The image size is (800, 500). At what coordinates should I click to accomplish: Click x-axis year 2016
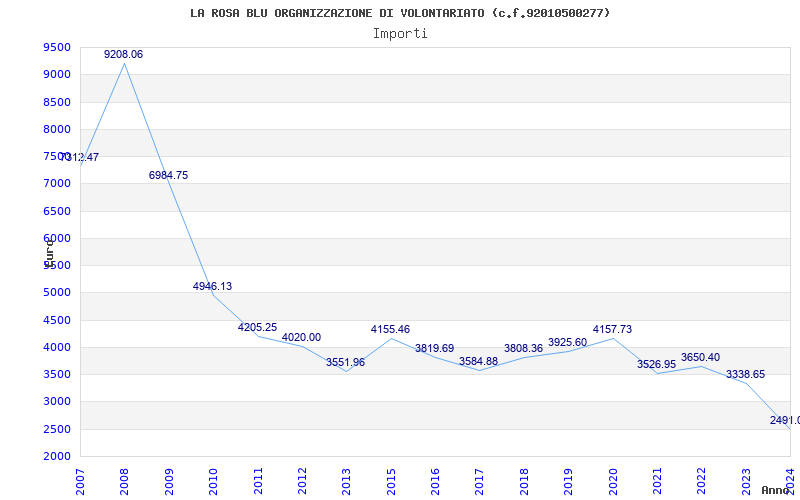tap(435, 482)
